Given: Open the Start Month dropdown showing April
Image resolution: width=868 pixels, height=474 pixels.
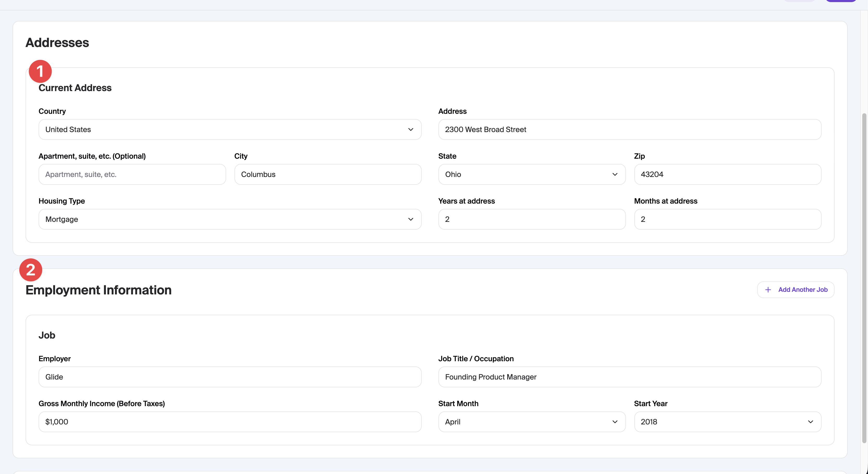Looking at the screenshot, I should (x=532, y=422).
